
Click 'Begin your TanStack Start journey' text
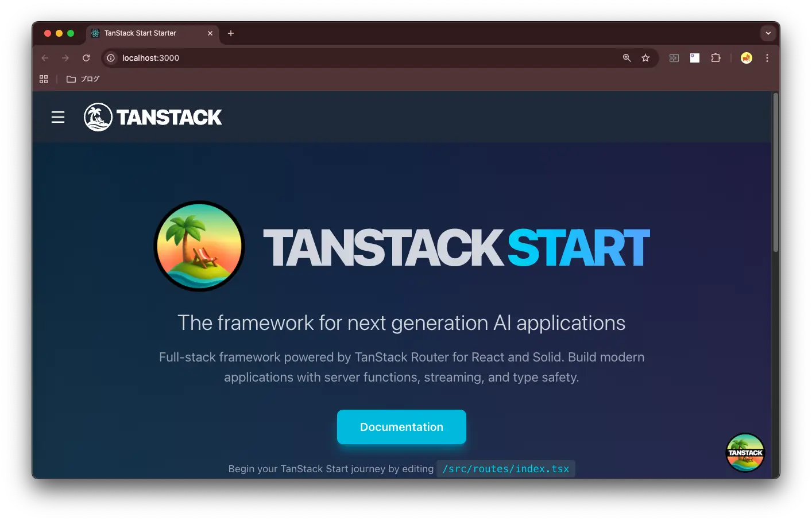click(x=331, y=469)
